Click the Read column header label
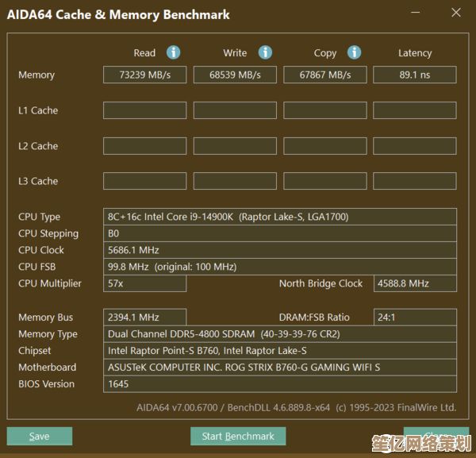This screenshot has width=476, height=458. (x=144, y=53)
